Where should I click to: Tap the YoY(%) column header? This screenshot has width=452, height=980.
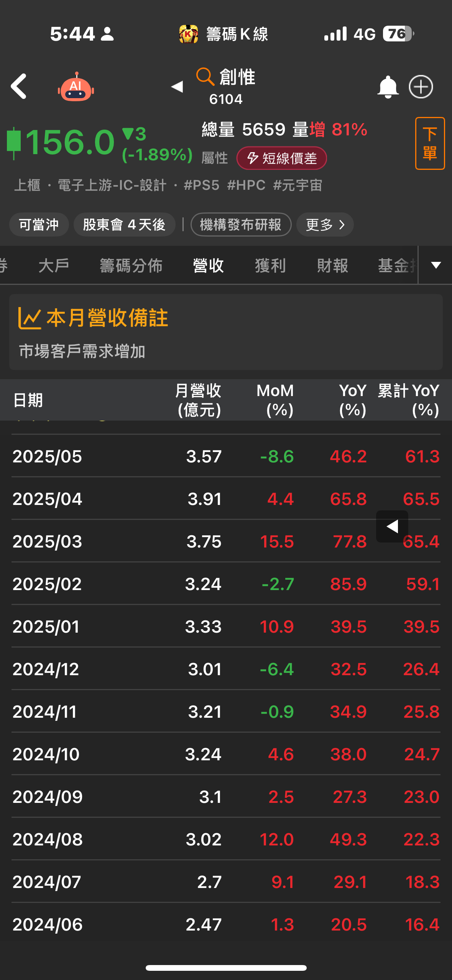pyautogui.click(x=353, y=400)
